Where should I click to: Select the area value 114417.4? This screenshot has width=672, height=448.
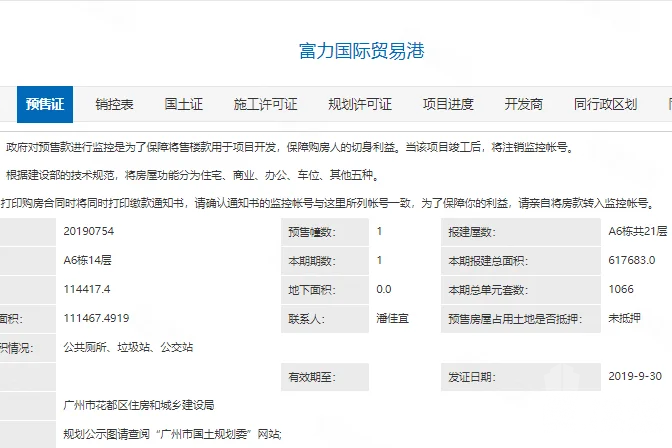pos(87,289)
